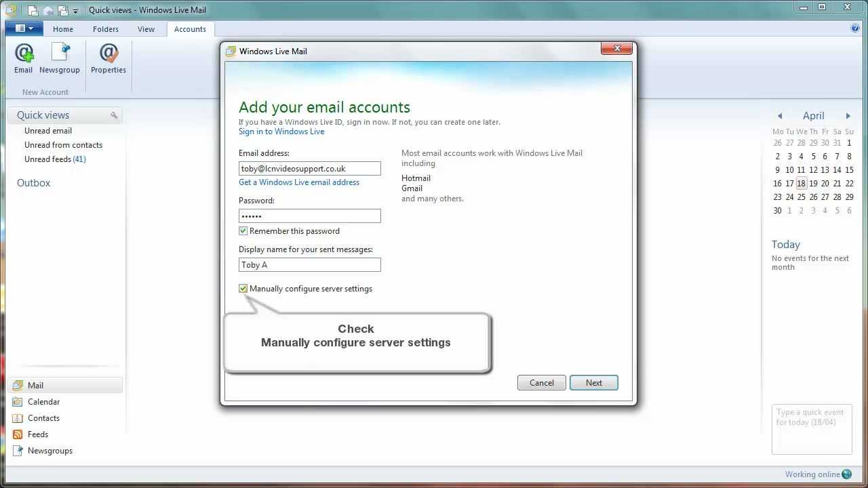Click Quick views search magnifier icon
Viewport: 868px width, 488px height.
tap(114, 115)
